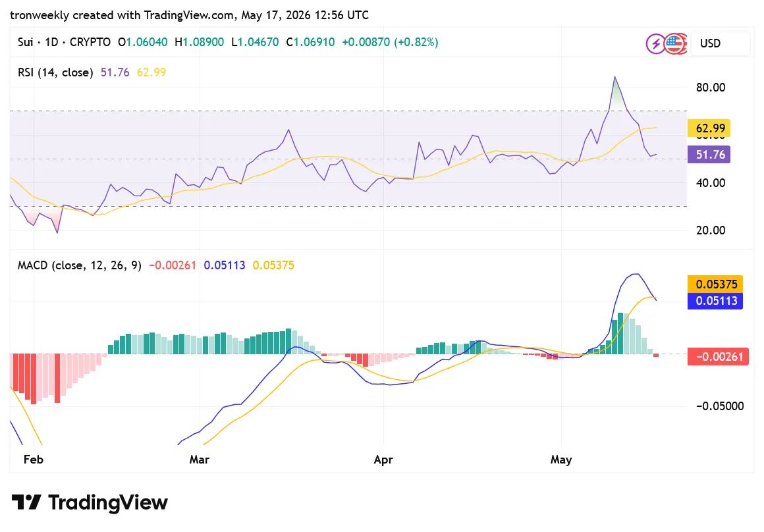Click the Mar time axis label
This screenshot has width=764, height=532.
(x=200, y=460)
